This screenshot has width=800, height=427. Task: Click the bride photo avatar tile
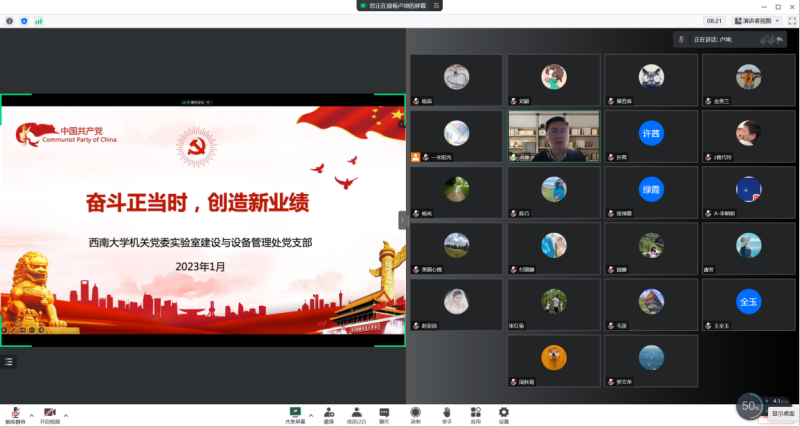(457, 305)
